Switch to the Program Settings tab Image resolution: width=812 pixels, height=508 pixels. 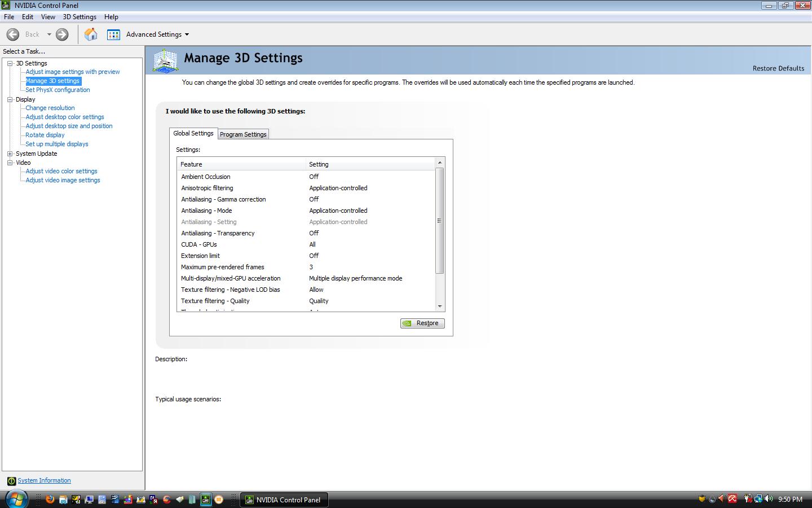(x=243, y=134)
